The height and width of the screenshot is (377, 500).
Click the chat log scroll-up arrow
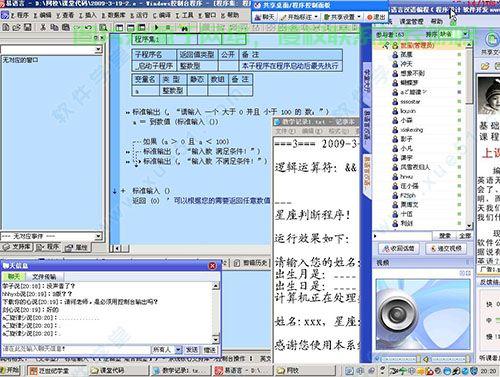(x=216, y=286)
